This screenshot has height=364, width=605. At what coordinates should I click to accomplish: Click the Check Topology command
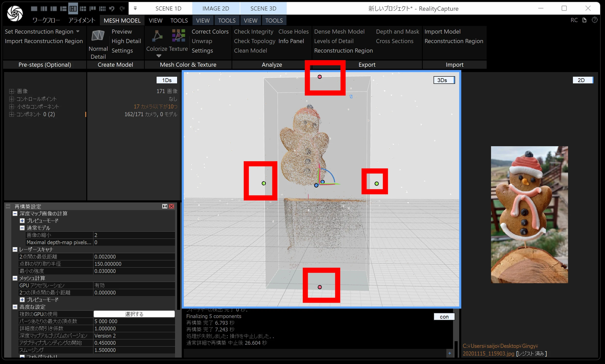point(254,41)
